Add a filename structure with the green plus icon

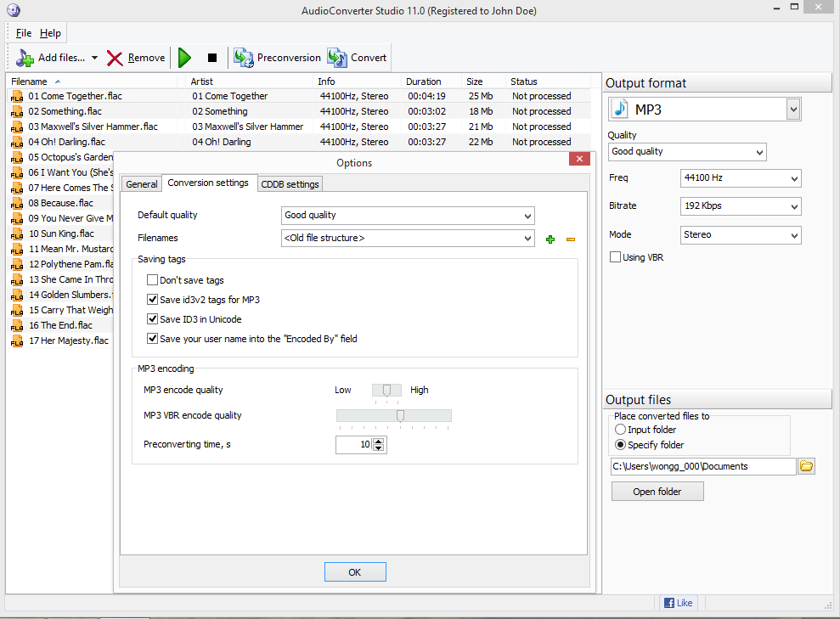click(550, 239)
